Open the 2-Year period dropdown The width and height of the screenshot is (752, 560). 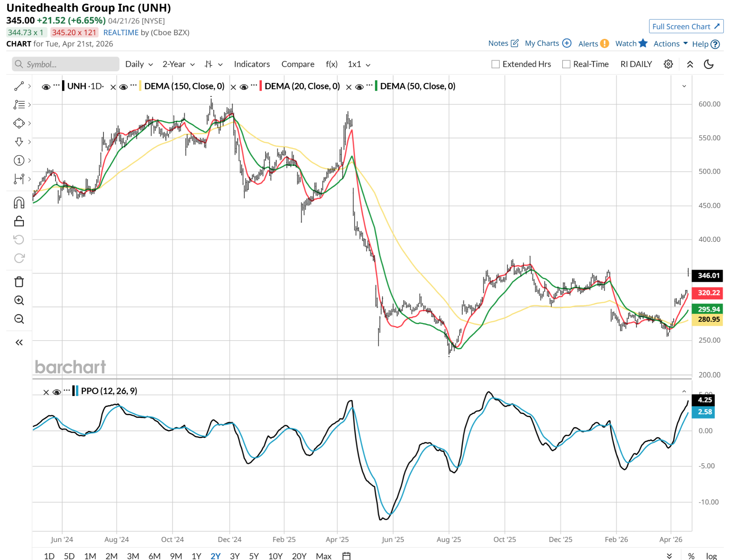pyautogui.click(x=178, y=64)
